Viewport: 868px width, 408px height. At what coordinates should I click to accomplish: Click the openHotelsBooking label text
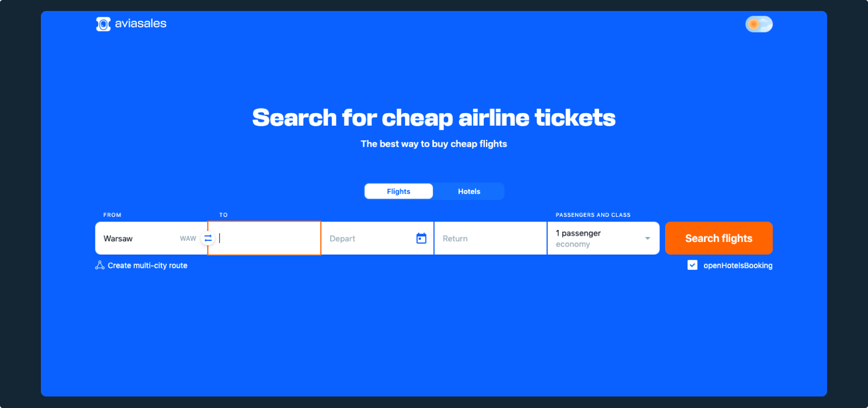click(737, 266)
